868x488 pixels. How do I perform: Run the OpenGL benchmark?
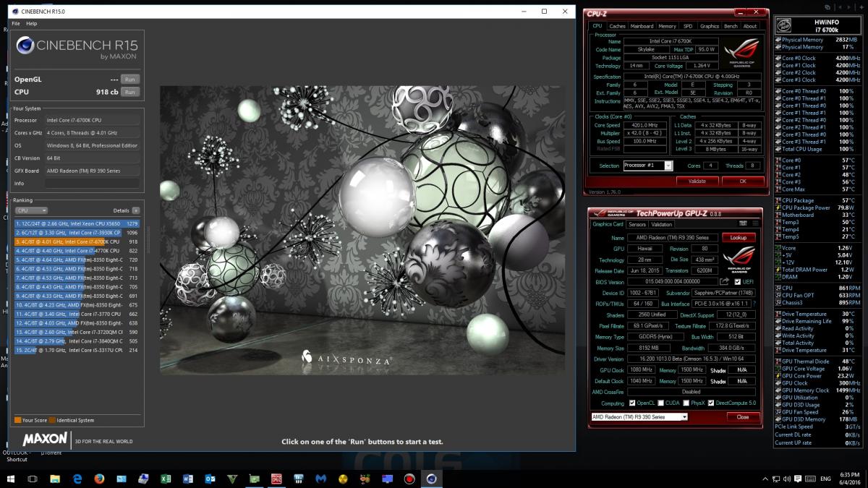(x=129, y=79)
